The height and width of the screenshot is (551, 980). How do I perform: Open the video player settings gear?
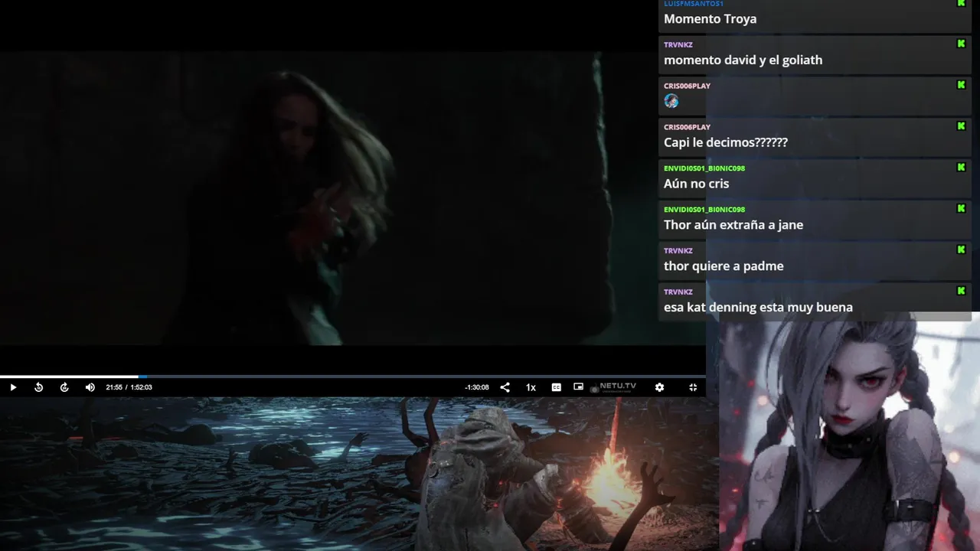point(659,387)
